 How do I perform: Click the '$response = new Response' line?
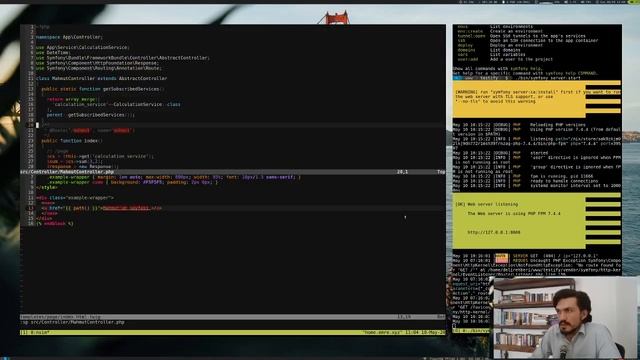(x=82, y=167)
